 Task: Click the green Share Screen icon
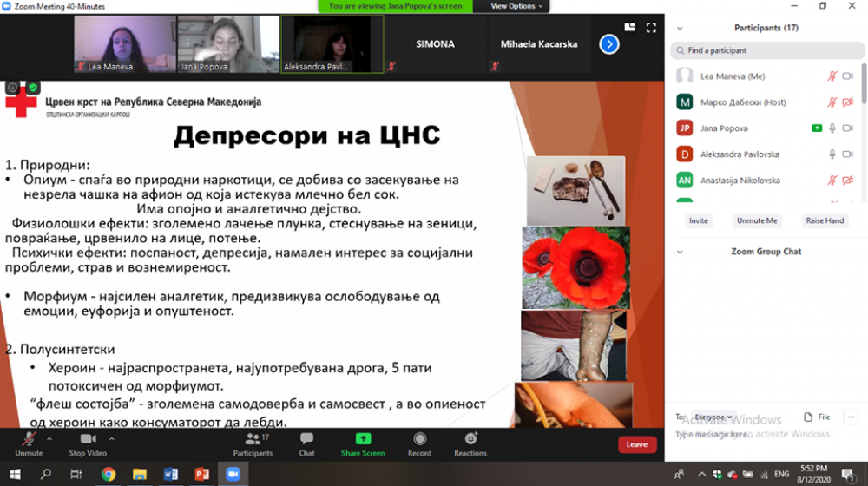pos(363,439)
